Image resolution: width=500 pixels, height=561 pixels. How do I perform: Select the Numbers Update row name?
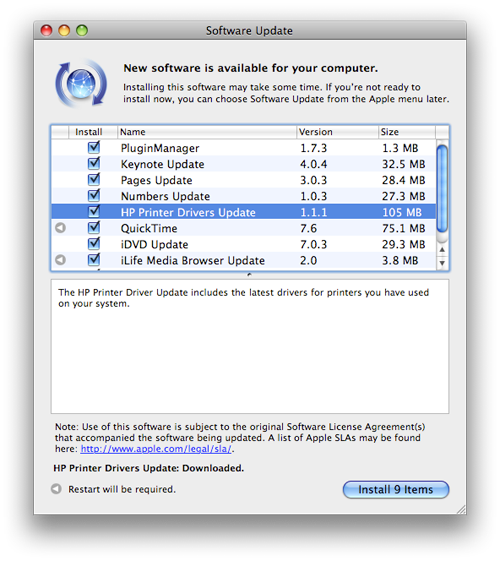click(165, 196)
